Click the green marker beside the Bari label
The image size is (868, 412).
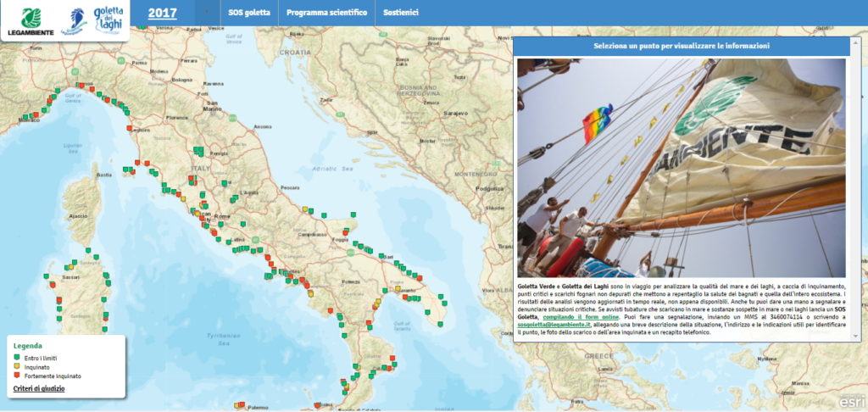pos(382,256)
